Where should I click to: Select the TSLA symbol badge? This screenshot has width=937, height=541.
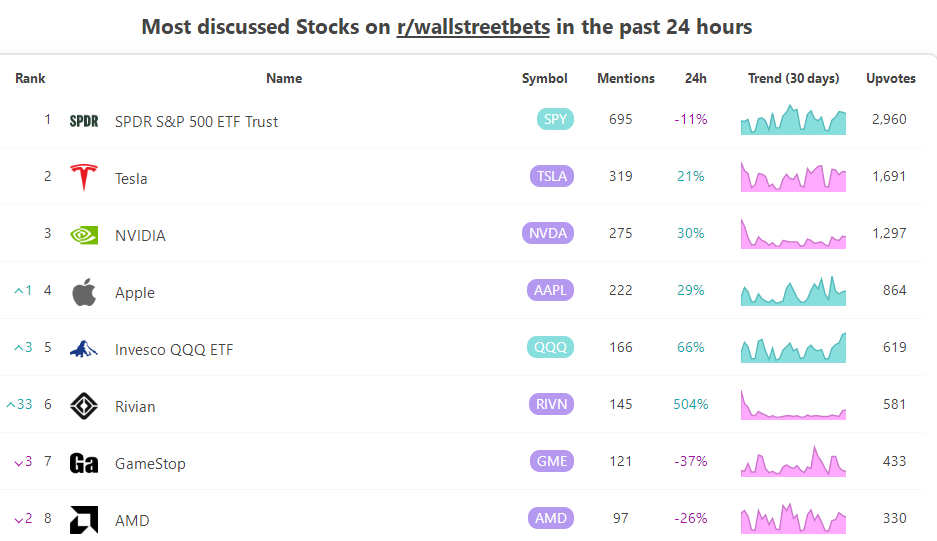coord(552,177)
